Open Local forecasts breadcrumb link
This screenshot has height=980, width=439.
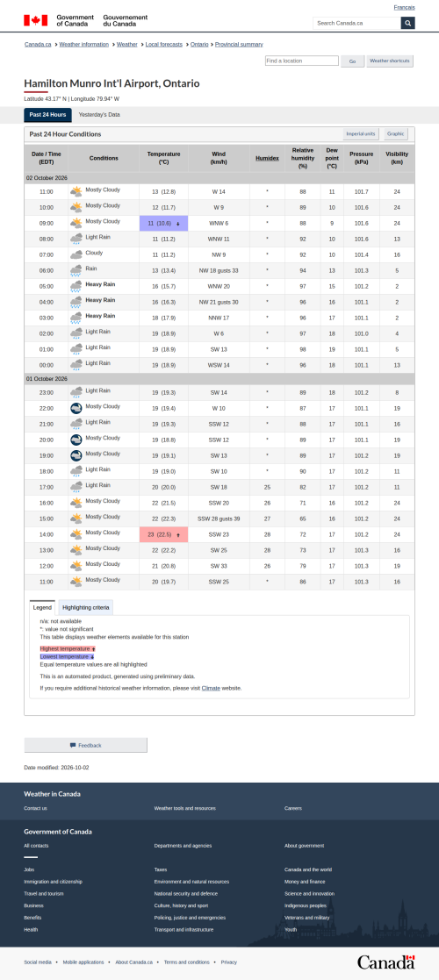164,45
